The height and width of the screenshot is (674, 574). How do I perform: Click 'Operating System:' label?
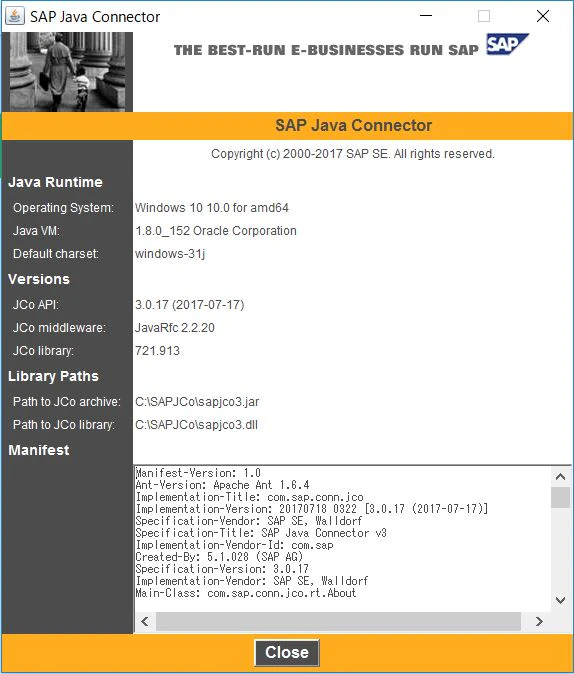(64, 208)
